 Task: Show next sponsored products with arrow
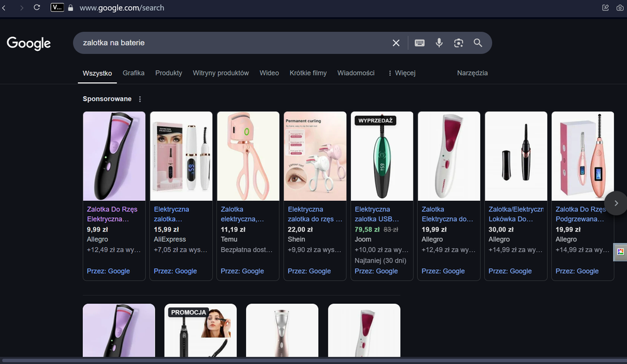tap(616, 203)
